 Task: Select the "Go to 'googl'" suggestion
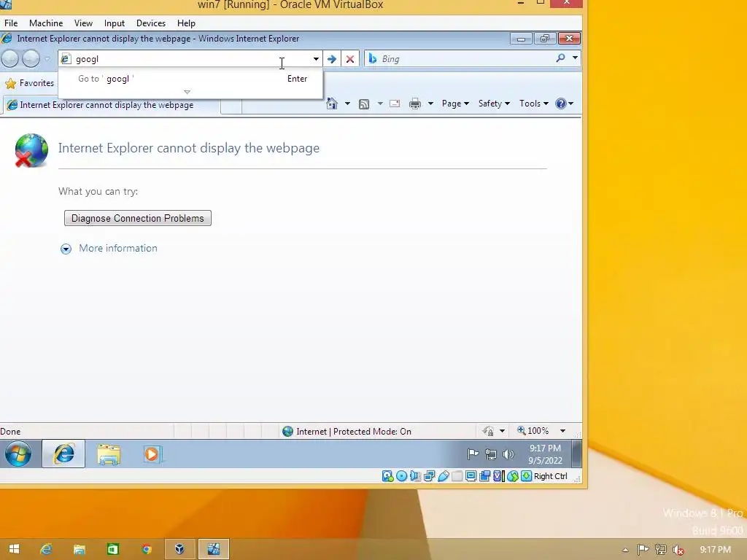[x=190, y=79]
